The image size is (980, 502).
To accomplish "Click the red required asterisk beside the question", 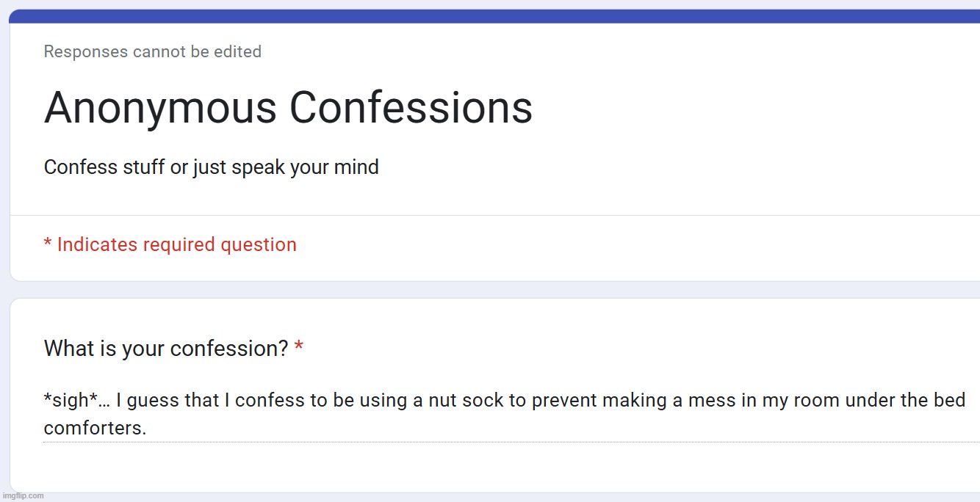I will tap(299, 346).
